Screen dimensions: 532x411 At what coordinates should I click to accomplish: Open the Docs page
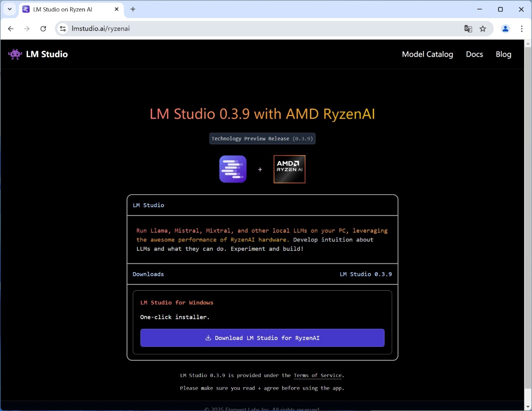(474, 54)
